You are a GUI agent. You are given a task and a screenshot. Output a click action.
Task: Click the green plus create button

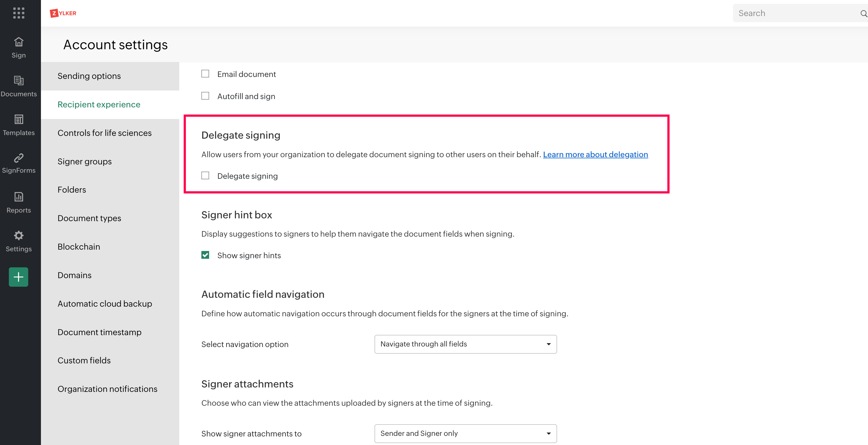tap(19, 277)
